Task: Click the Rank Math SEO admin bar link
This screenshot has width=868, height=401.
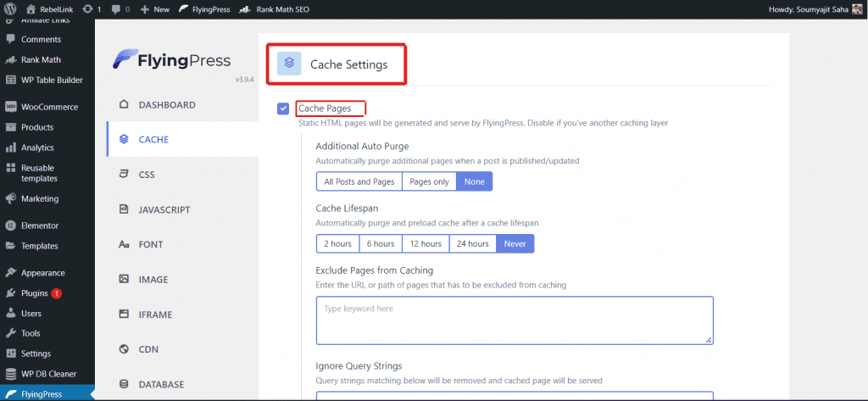Action: [270, 9]
